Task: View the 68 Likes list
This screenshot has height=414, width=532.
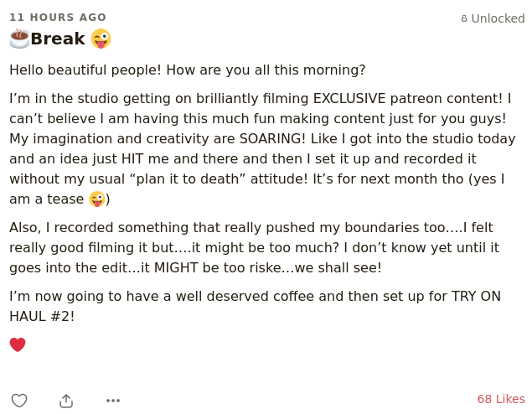Action: click(501, 399)
